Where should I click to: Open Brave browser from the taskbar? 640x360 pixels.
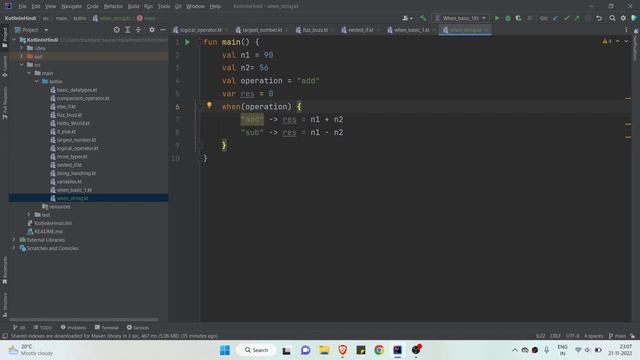pyautogui.click(x=342, y=350)
